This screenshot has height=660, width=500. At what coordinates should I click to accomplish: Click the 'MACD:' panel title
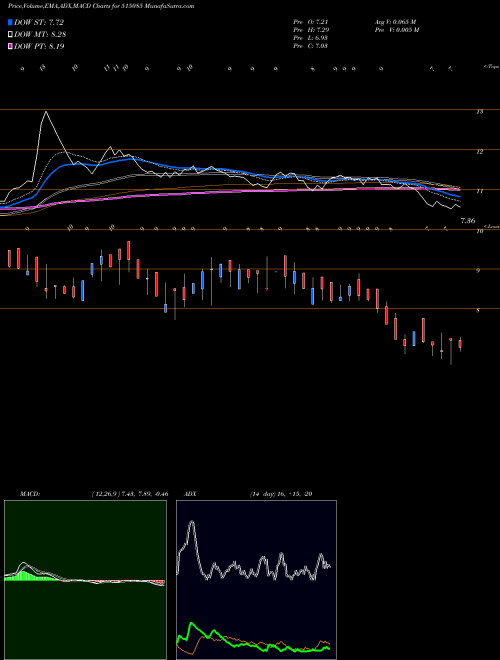point(30,494)
